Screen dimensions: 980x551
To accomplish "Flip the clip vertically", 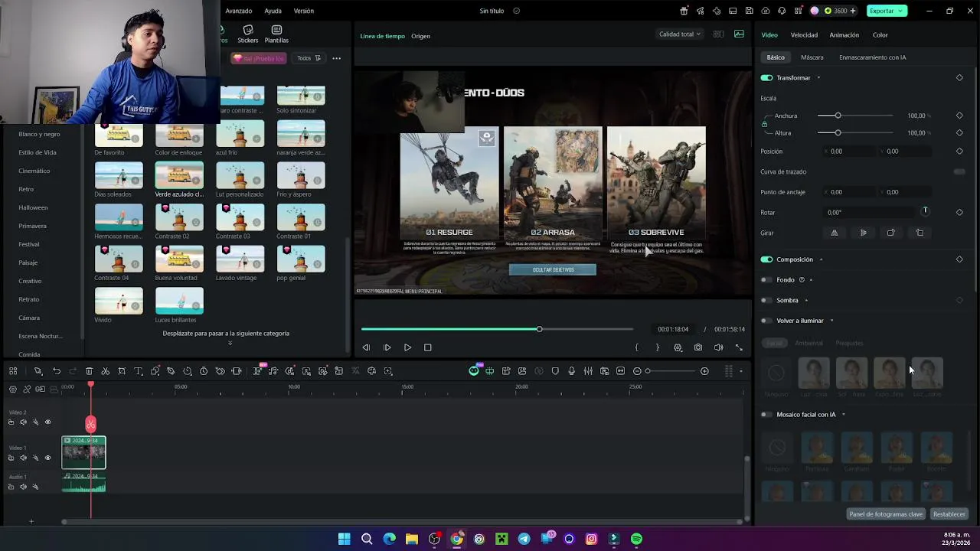I will [x=863, y=233].
